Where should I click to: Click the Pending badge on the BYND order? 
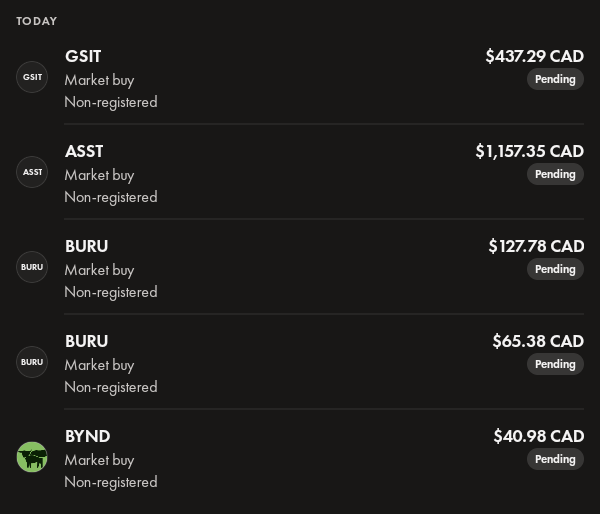(x=555, y=459)
